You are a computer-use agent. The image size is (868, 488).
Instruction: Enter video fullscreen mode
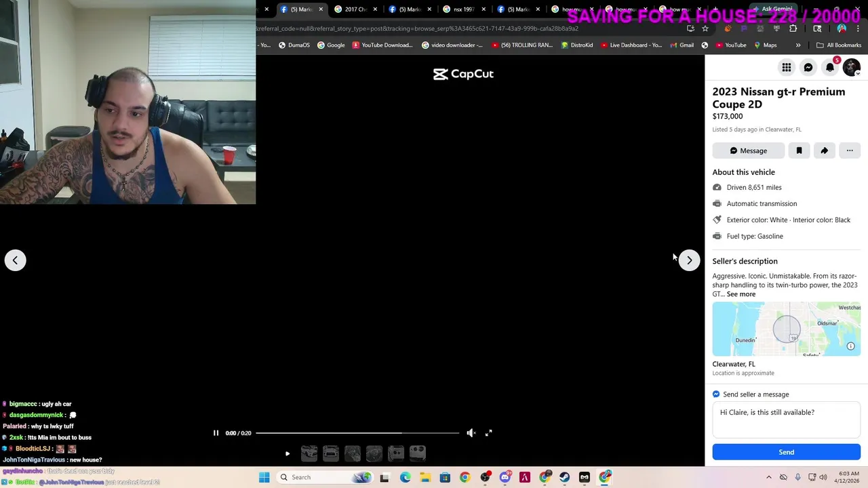tap(488, 433)
